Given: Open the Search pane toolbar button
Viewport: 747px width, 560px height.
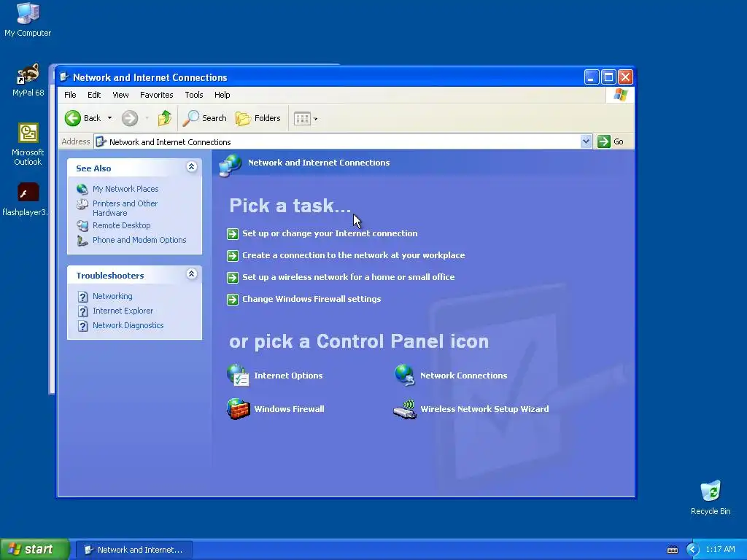Looking at the screenshot, I should pyautogui.click(x=205, y=118).
